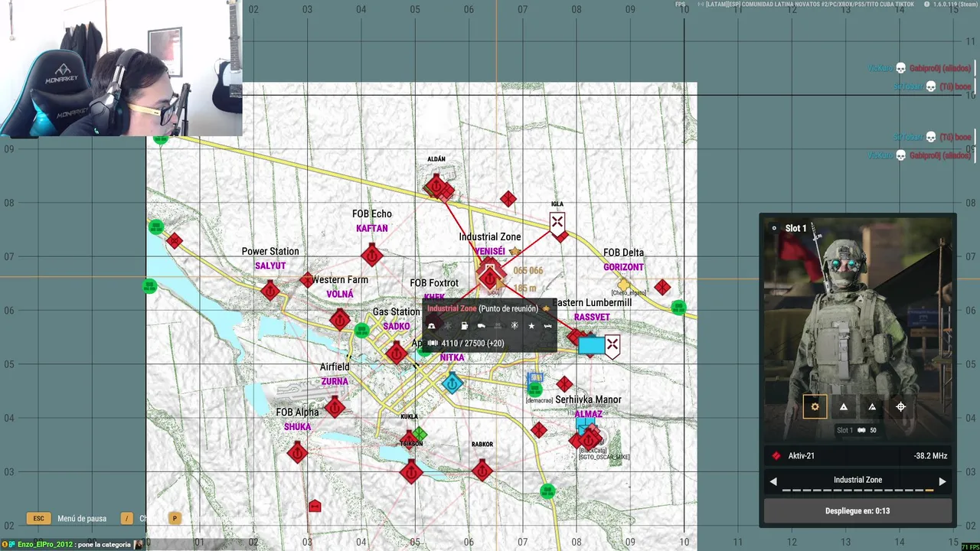Viewport: 980px width, 551px height.
Task: Click the 065 066 grid coordinate label
Action: 528,271
